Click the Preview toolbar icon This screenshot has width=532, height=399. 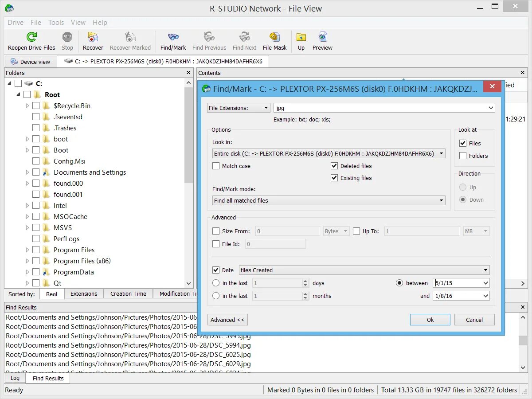pyautogui.click(x=322, y=37)
